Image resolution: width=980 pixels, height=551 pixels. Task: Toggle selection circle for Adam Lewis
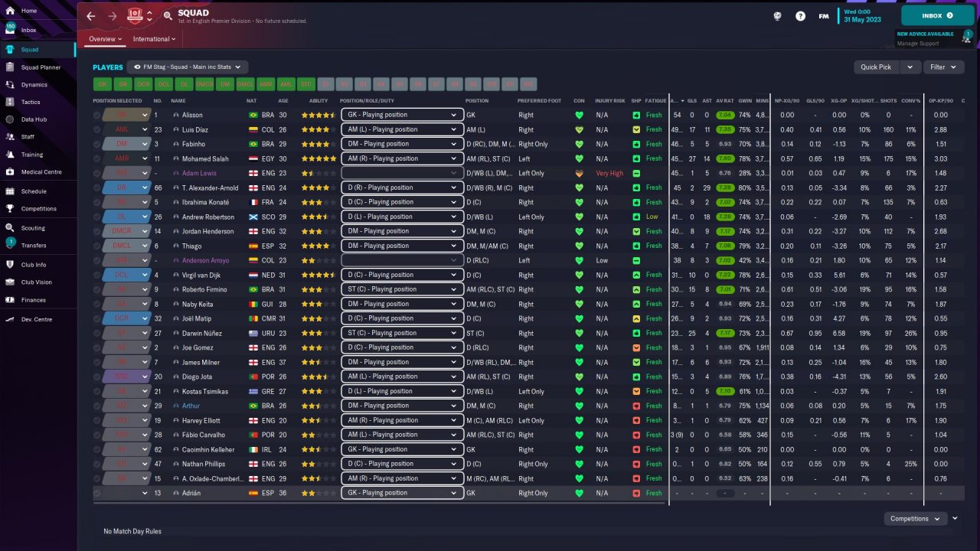pos(97,173)
